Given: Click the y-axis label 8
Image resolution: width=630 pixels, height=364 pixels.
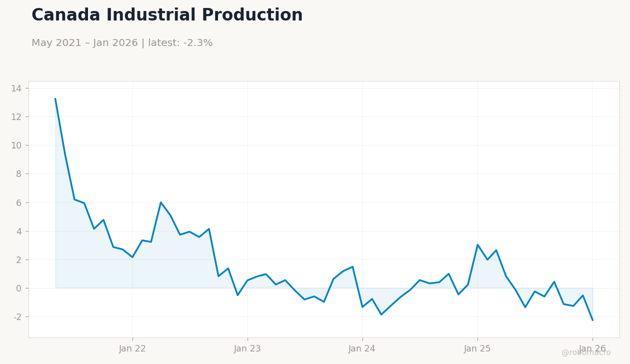Looking at the screenshot, I should point(19,174).
